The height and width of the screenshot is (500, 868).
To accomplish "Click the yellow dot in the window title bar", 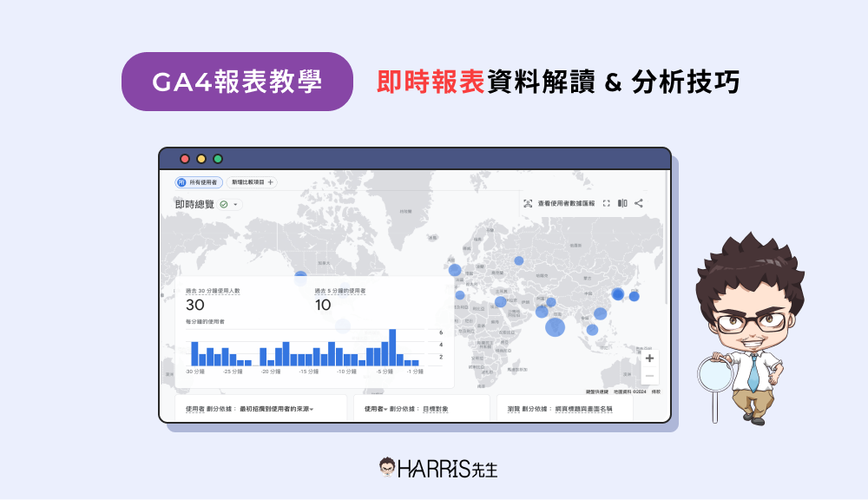I will point(201,159).
